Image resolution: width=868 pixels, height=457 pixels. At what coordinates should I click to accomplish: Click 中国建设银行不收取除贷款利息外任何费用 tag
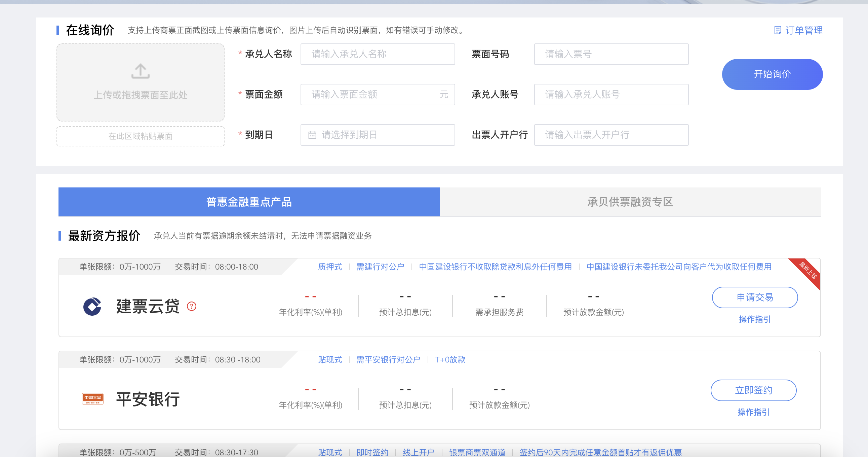(x=495, y=267)
